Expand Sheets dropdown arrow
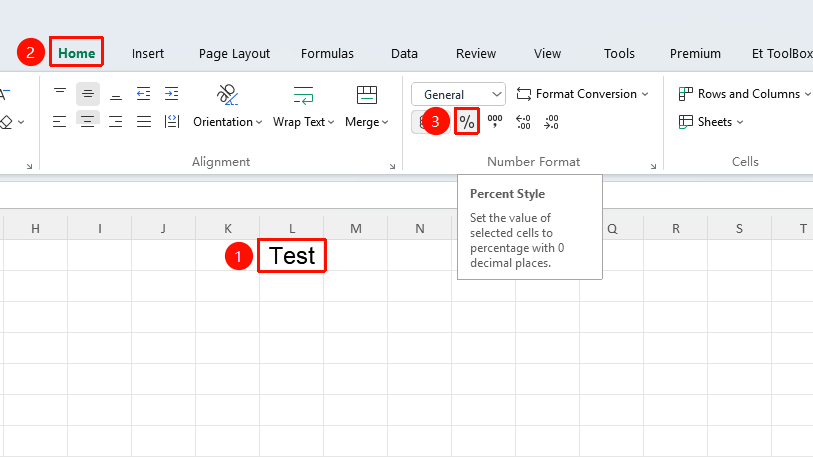813x457 pixels. [740, 122]
